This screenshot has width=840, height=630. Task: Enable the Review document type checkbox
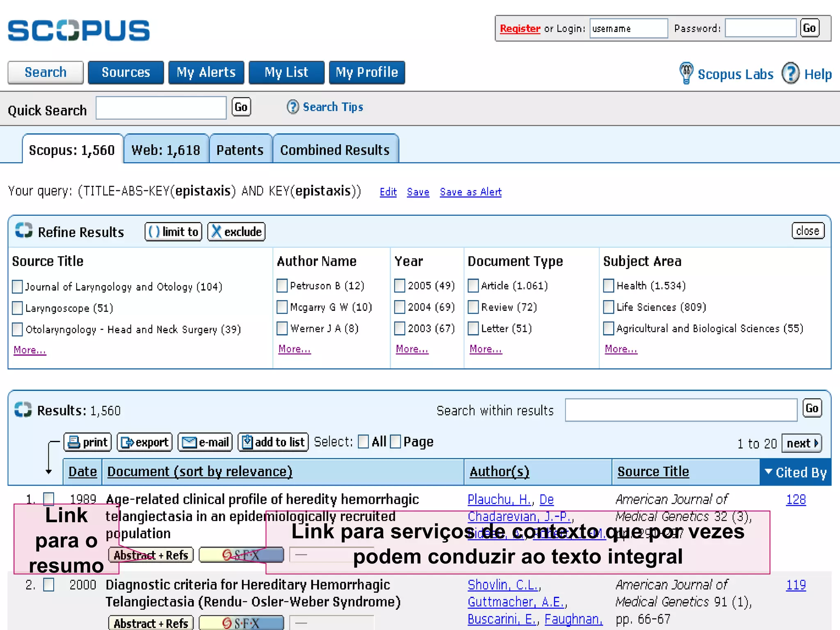473,307
